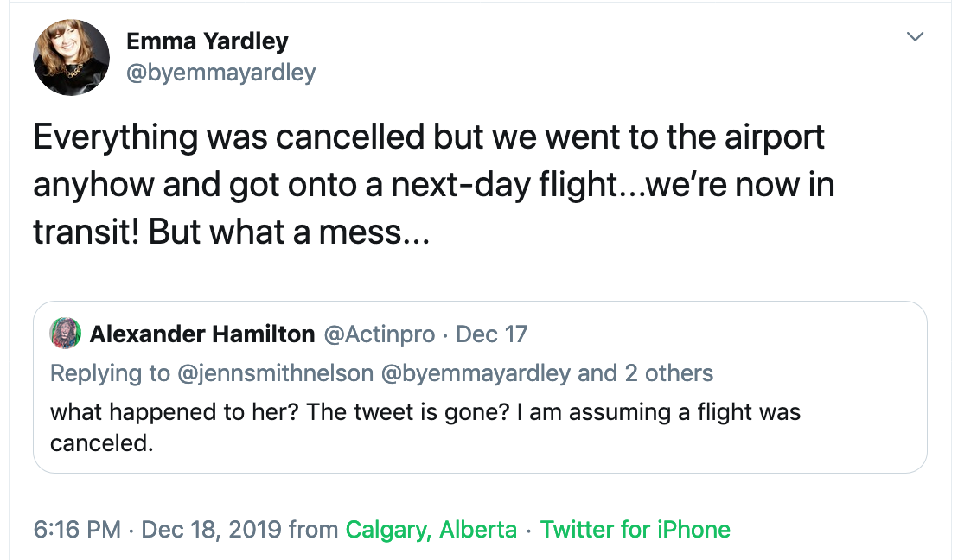Click the Twitter for iPhone source link

635,530
